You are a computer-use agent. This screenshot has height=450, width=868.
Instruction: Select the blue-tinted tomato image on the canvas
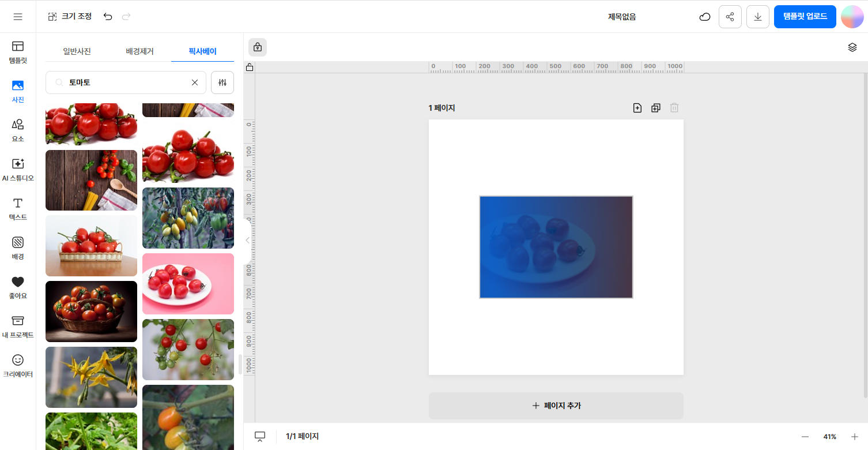pos(556,247)
